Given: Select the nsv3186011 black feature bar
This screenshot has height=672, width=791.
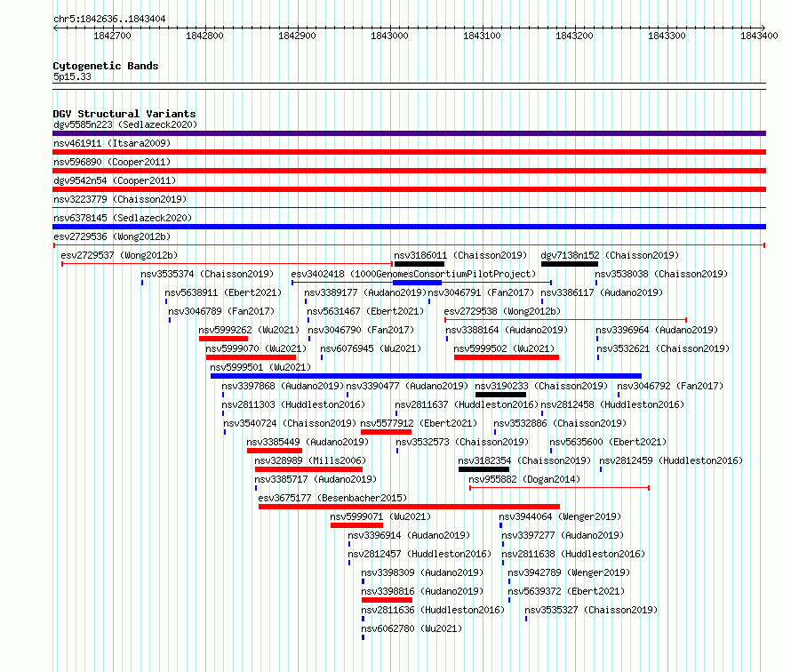Looking at the screenshot, I should click(419, 264).
